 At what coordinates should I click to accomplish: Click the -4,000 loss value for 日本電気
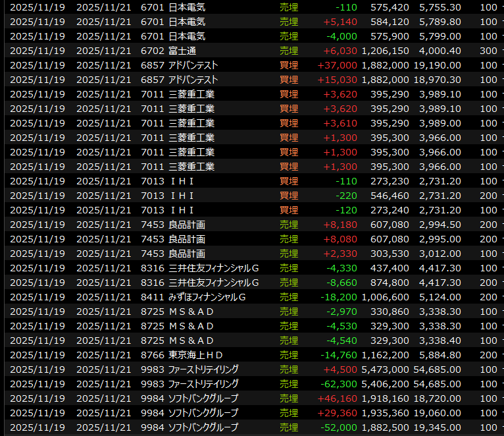click(342, 36)
